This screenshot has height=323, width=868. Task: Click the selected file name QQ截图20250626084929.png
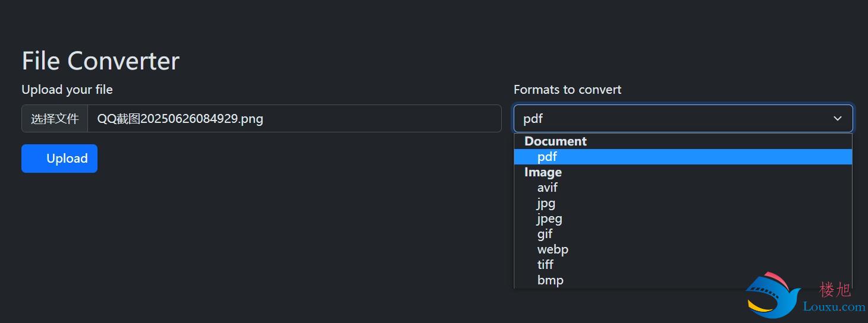point(180,119)
